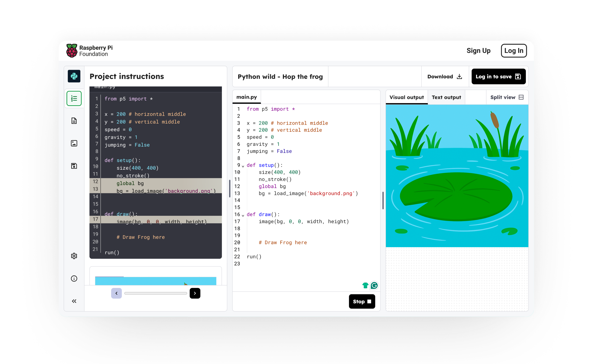Click the green t-shirt extension icon

365,285
